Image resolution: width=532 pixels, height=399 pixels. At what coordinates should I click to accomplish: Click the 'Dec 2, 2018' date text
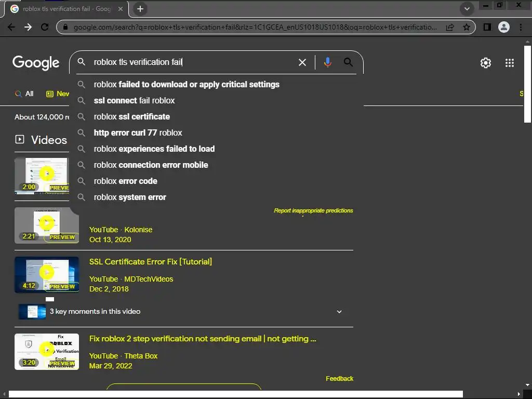pyautogui.click(x=109, y=289)
